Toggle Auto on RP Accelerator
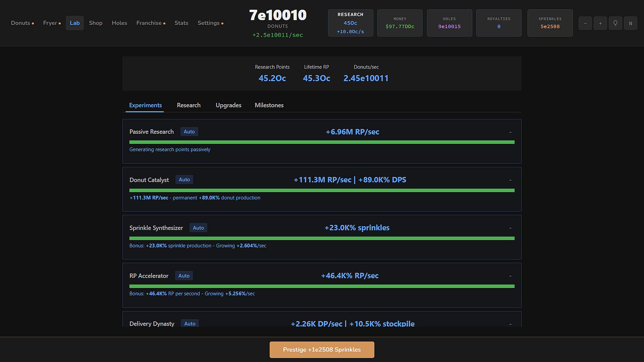This screenshot has width=644, height=362. pyautogui.click(x=184, y=276)
